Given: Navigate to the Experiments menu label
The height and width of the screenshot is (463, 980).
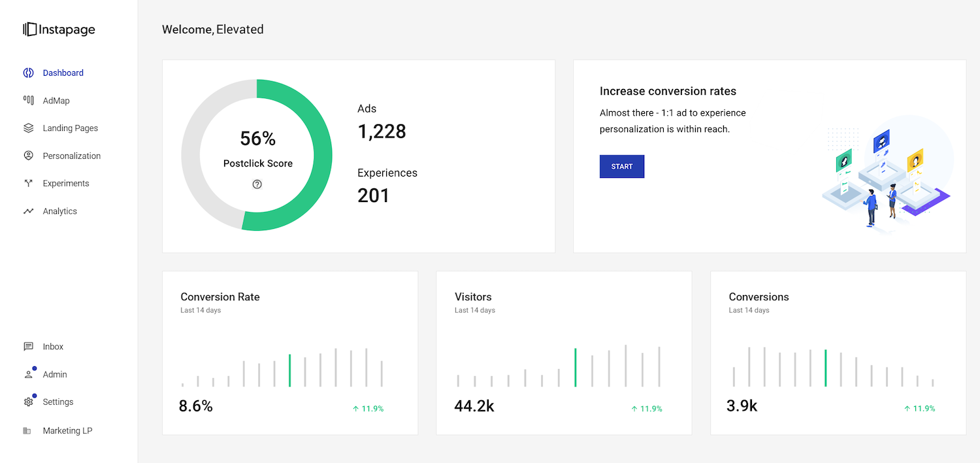Looking at the screenshot, I should [65, 184].
